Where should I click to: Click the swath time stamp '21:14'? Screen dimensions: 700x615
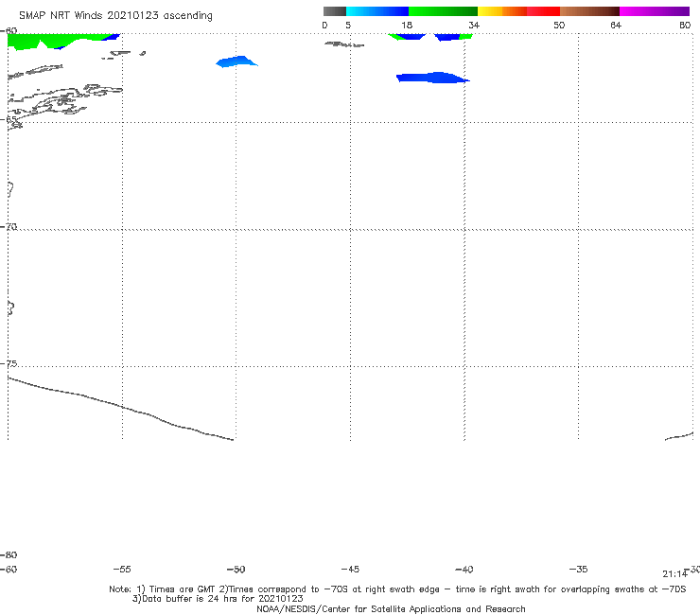675,574
